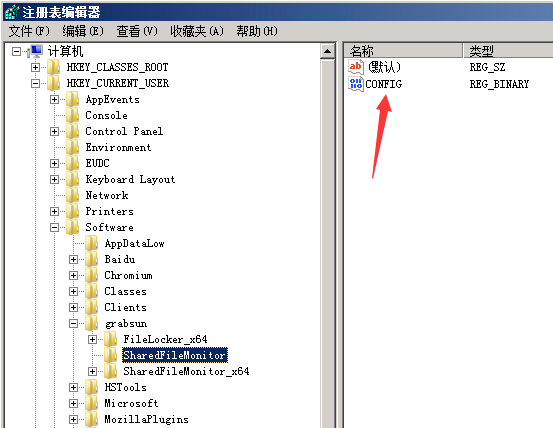
Task: Collapse the Software key
Action: pyautogui.click(x=54, y=227)
